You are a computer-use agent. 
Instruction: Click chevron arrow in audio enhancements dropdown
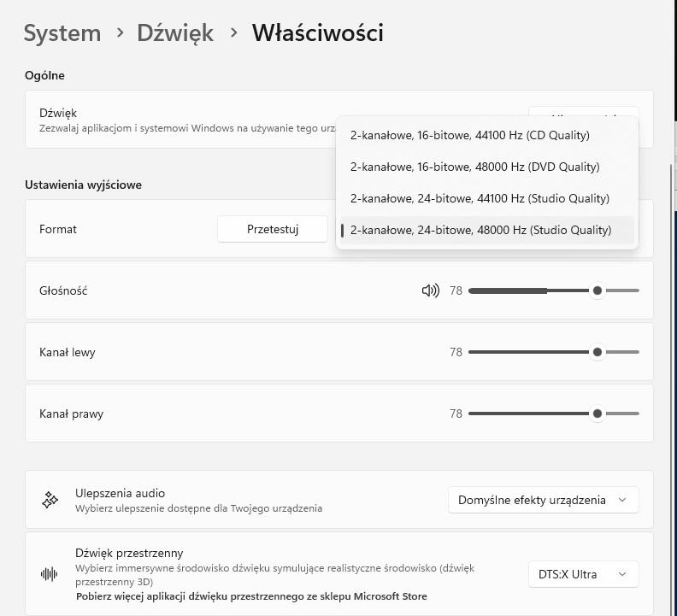[x=622, y=500]
